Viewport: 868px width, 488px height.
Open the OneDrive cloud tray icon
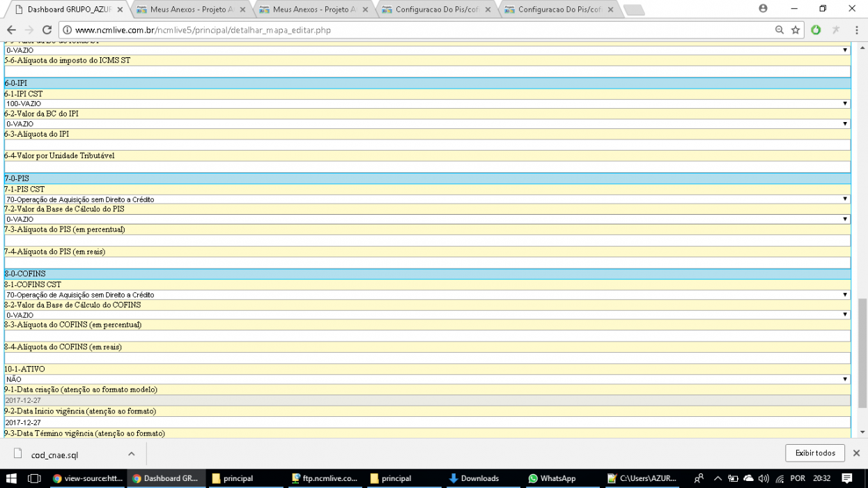click(x=749, y=478)
